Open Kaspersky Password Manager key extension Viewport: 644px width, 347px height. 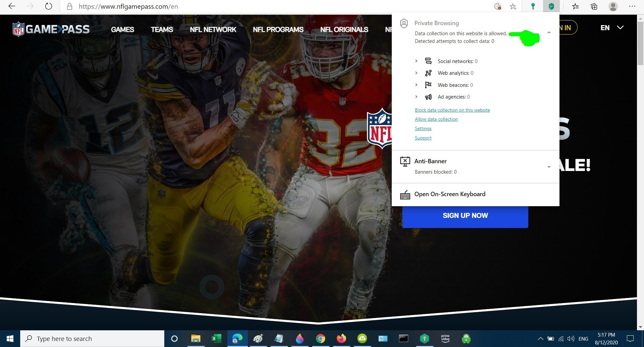tap(533, 6)
